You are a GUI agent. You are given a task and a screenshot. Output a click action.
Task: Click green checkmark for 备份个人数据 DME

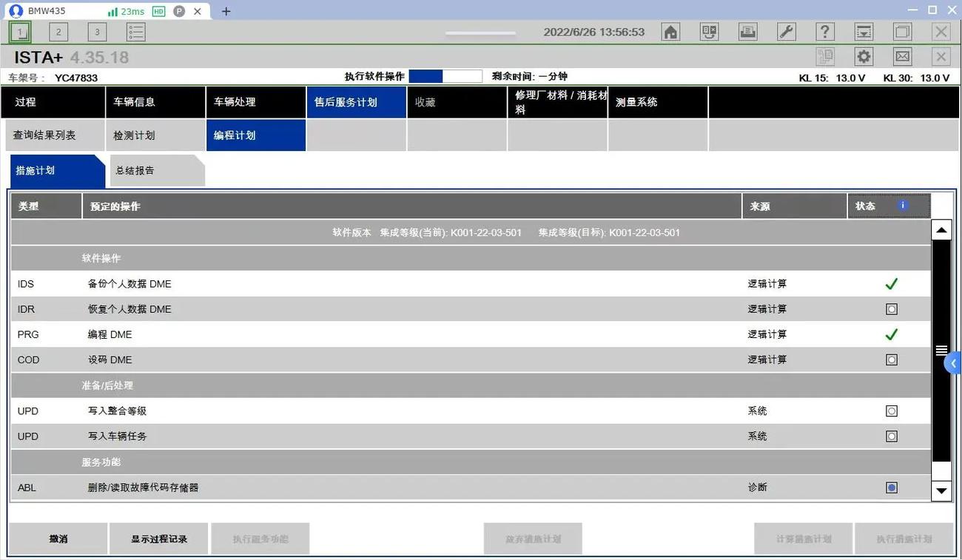891,284
